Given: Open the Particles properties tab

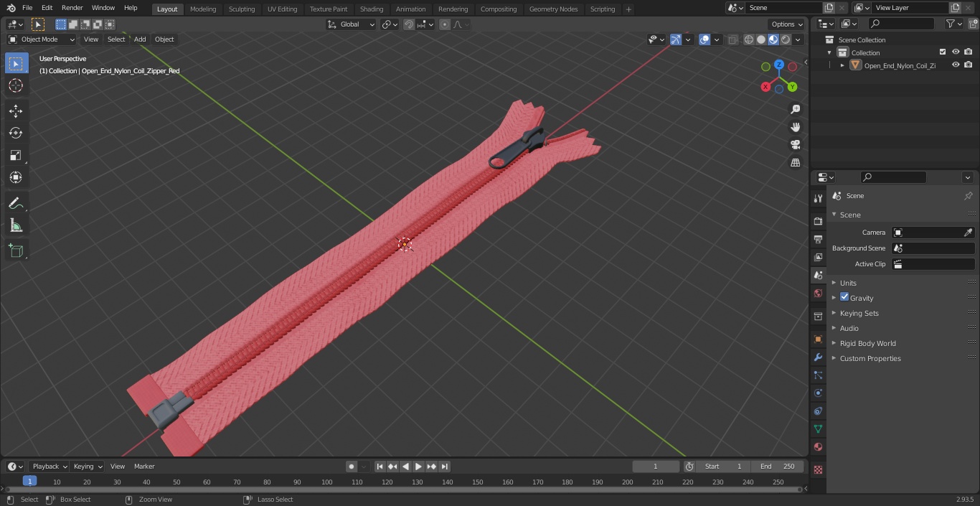Looking at the screenshot, I should pyautogui.click(x=818, y=375).
